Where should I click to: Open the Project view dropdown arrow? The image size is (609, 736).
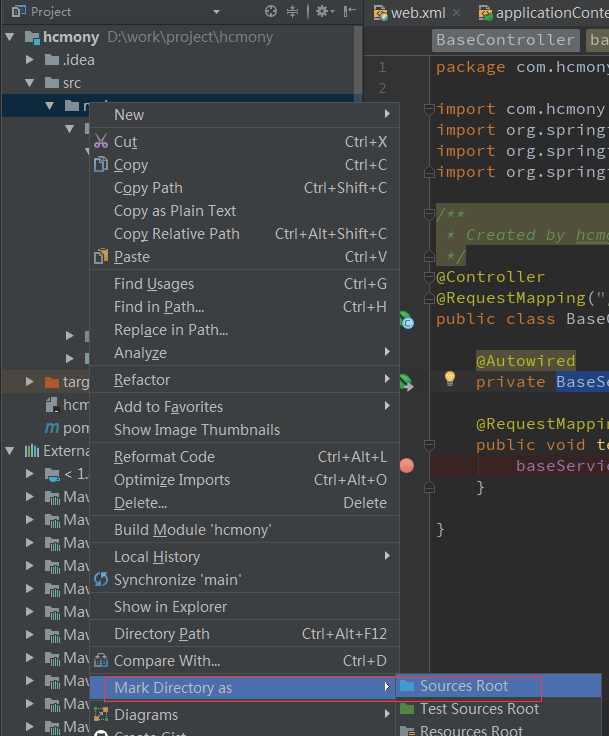216,12
